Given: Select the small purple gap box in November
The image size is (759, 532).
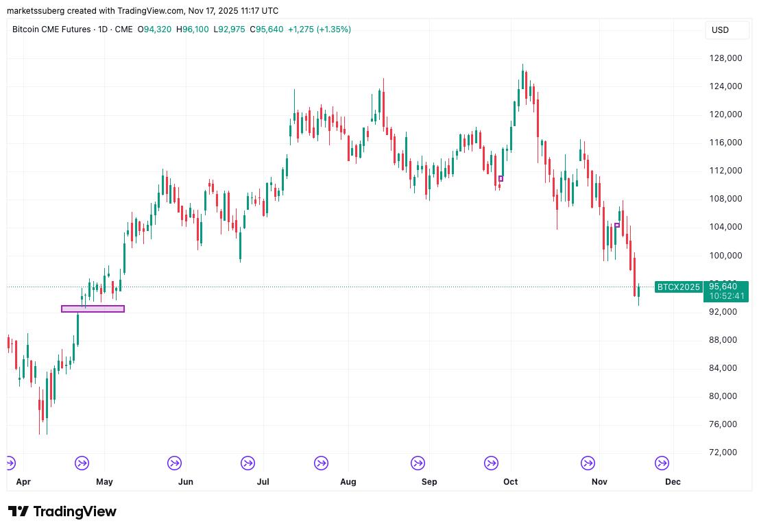Looking at the screenshot, I should 617,225.
